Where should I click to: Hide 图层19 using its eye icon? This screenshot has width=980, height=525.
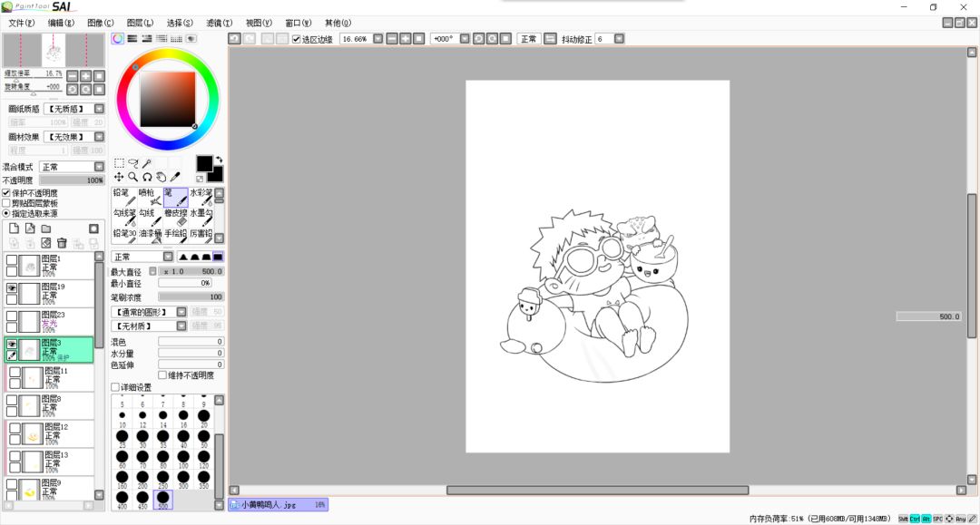[12, 287]
